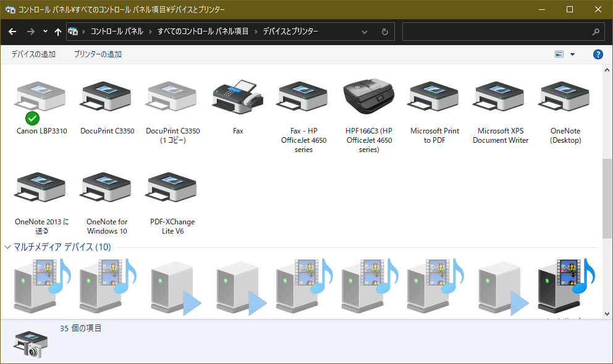The width and height of the screenshot is (613, 364).
Task: Click the scrollbar up arrow
Action: [x=607, y=70]
